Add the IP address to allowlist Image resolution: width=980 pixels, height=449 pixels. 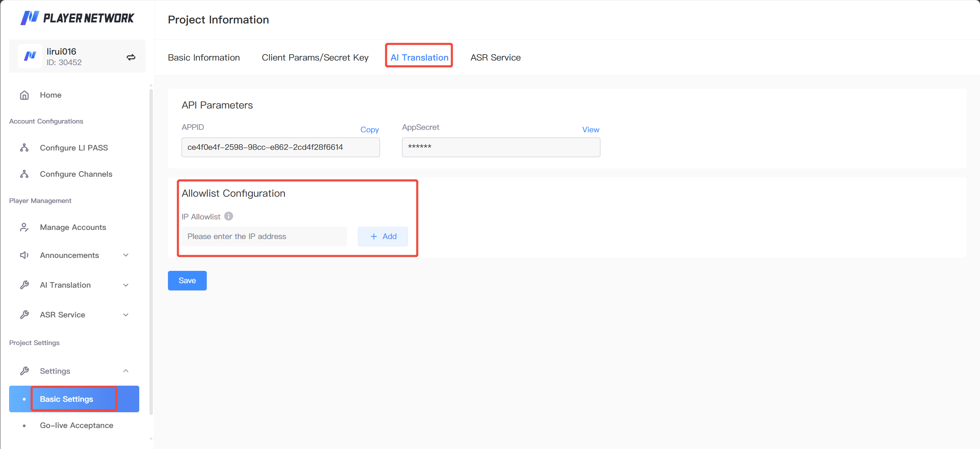(383, 237)
